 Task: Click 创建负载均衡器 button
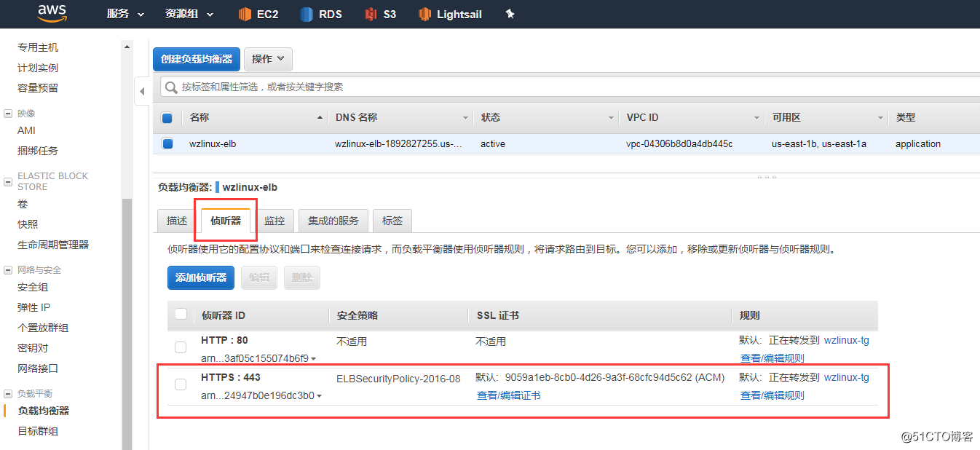pyautogui.click(x=197, y=59)
